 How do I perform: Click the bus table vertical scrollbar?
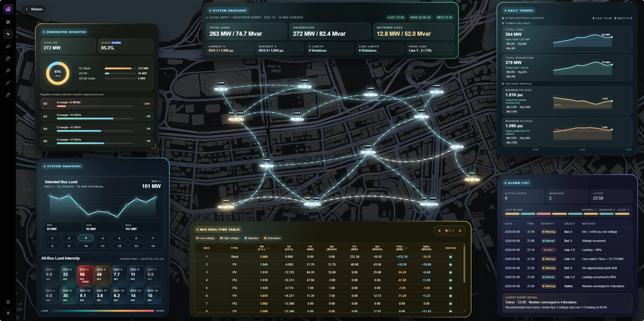[x=464, y=265]
